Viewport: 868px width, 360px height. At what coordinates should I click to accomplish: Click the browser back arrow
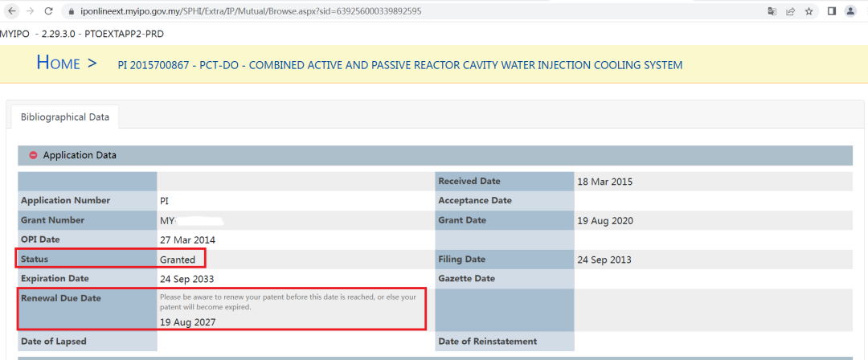pyautogui.click(x=12, y=11)
